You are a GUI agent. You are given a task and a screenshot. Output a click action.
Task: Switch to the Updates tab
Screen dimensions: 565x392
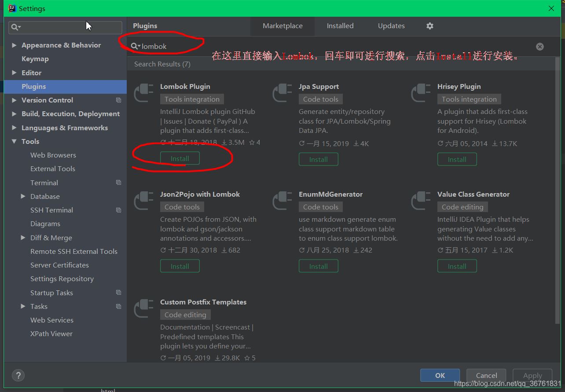[391, 26]
